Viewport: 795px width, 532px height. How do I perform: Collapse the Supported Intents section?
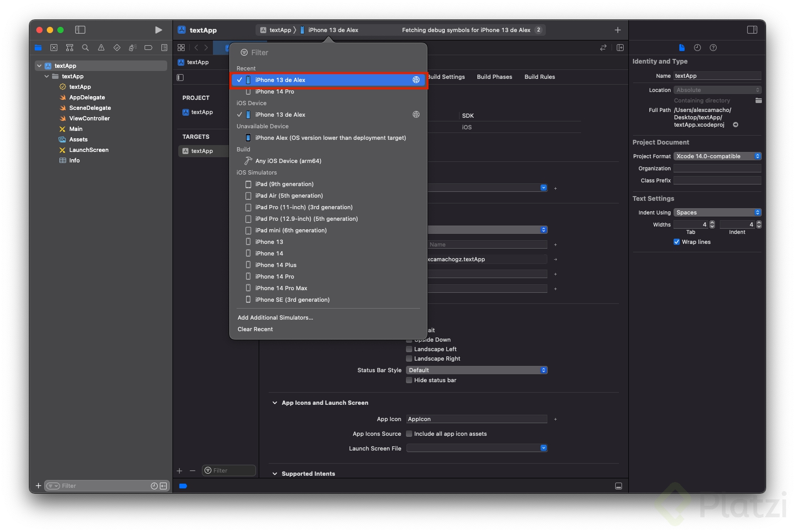coord(274,474)
